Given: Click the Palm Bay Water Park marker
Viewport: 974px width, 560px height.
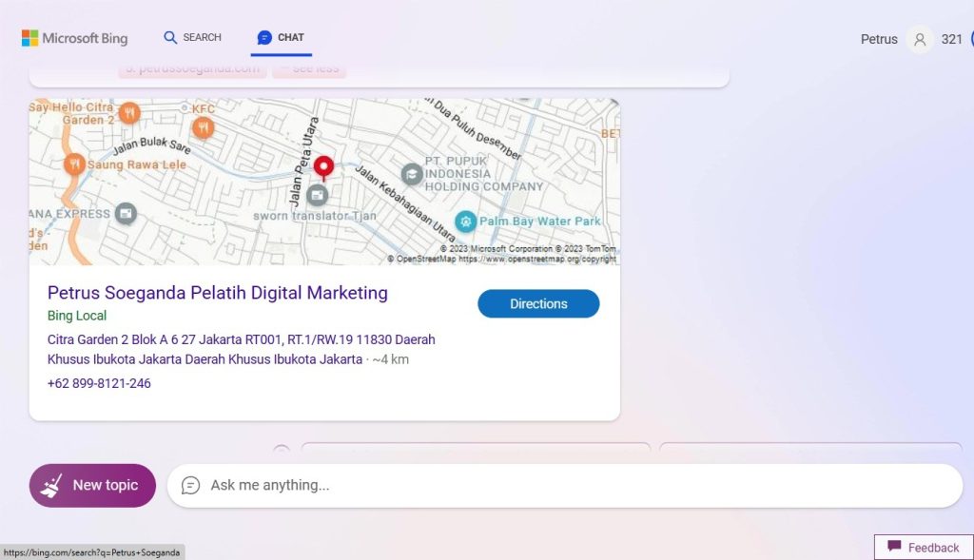Looking at the screenshot, I should tap(465, 222).
